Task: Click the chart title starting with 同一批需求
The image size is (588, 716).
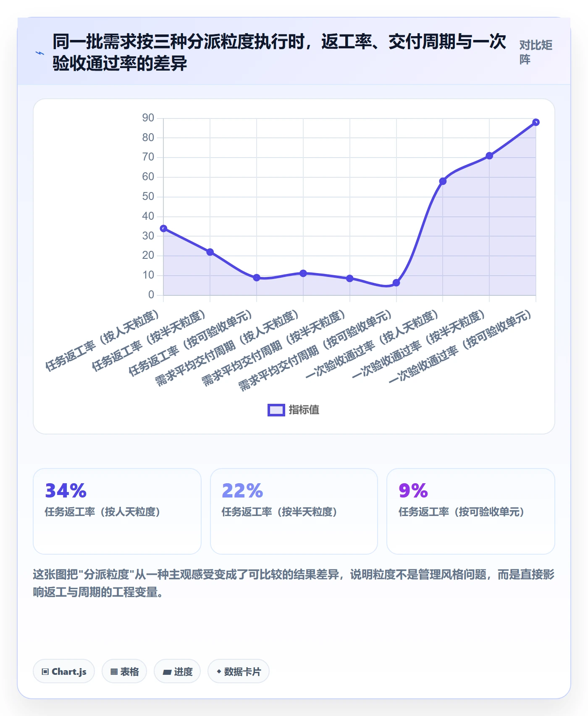Action: (279, 53)
